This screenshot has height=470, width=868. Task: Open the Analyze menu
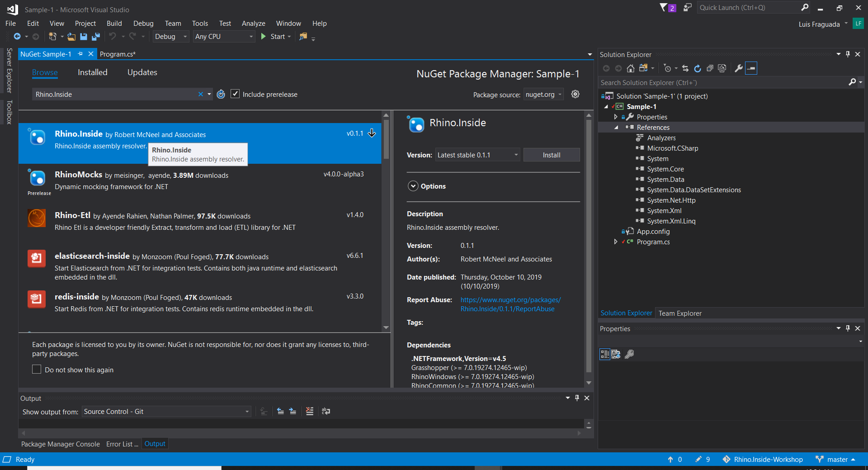point(253,24)
